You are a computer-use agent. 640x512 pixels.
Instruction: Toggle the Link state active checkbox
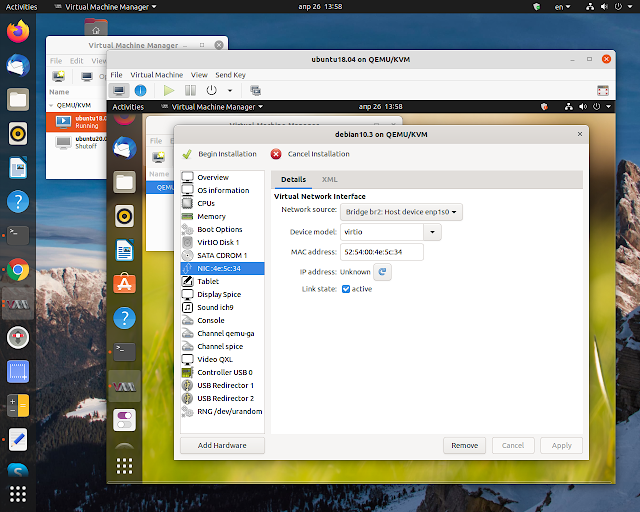tap(346, 289)
